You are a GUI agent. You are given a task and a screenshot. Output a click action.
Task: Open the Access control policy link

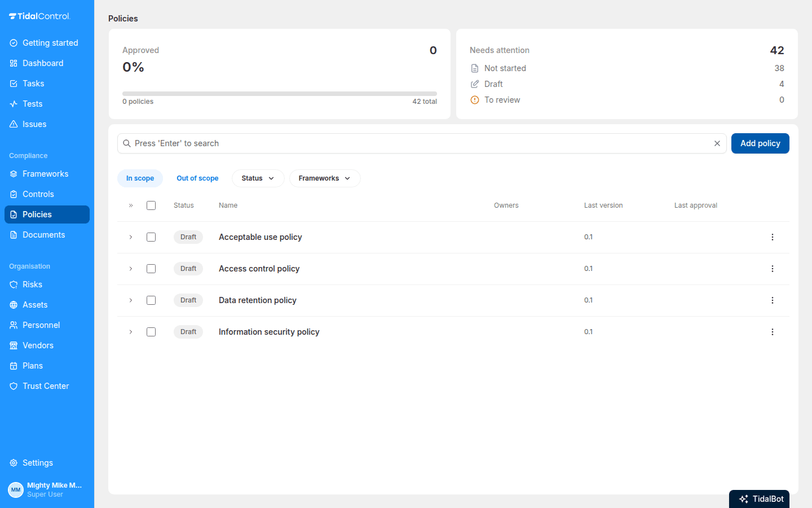(259, 269)
